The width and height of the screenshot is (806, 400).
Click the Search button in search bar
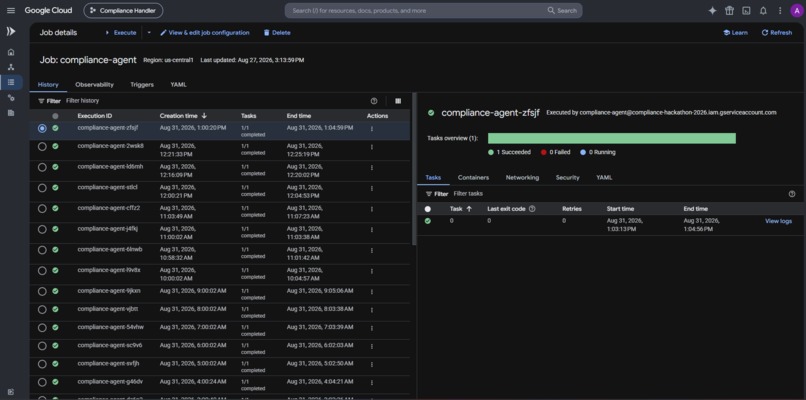click(562, 10)
